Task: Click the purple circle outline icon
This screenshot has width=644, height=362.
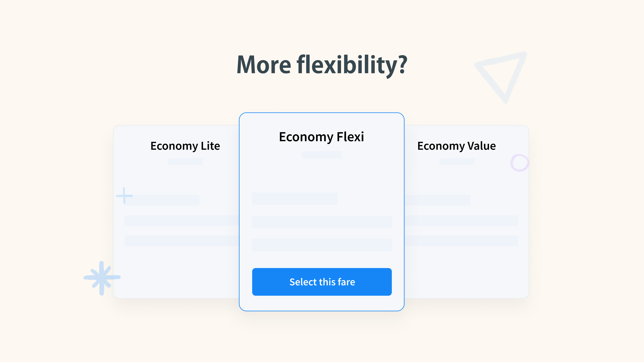Action: (520, 163)
